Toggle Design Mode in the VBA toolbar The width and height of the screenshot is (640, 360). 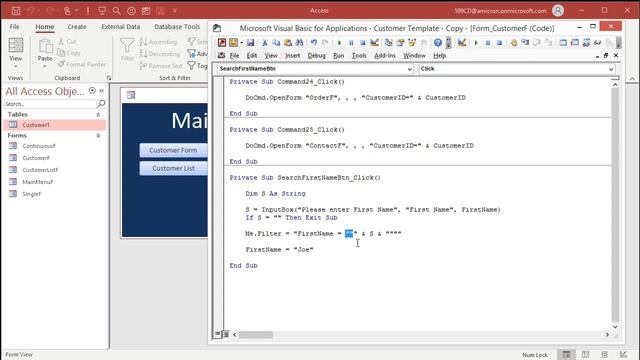tap(374, 42)
